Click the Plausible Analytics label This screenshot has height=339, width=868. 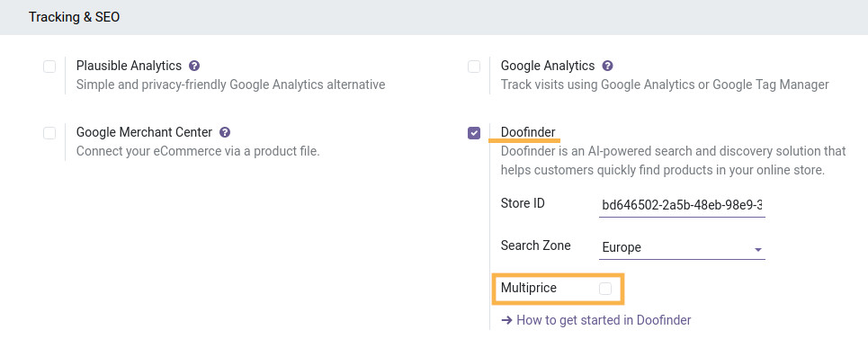[129, 66]
